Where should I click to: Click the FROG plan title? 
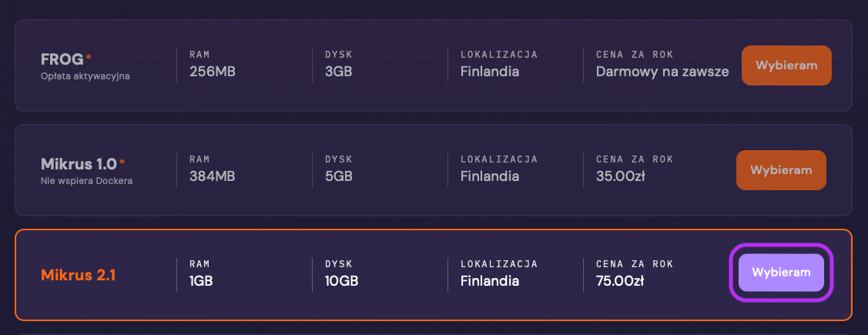(62, 59)
